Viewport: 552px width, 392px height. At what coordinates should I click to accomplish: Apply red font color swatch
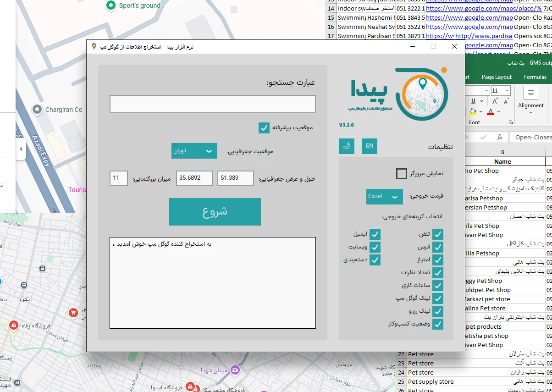click(x=491, y=112)
